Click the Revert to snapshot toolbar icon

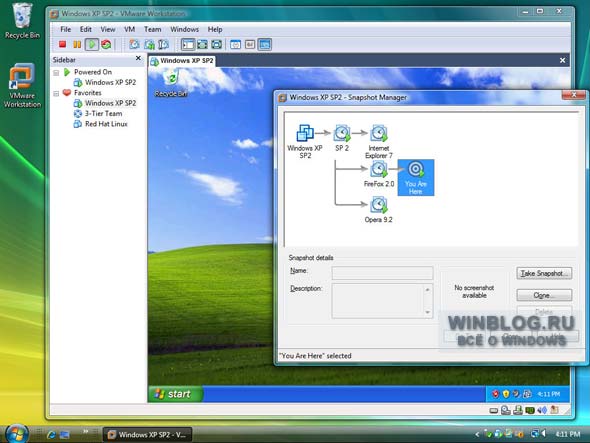click(149, 44)
